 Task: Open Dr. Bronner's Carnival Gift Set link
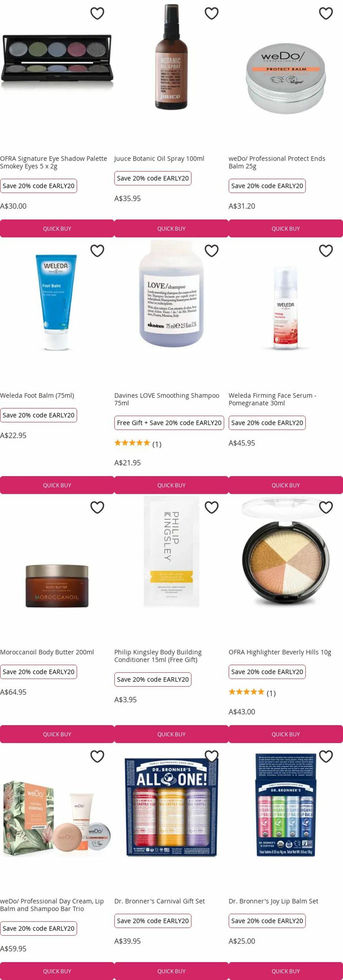tap(160, 901)
